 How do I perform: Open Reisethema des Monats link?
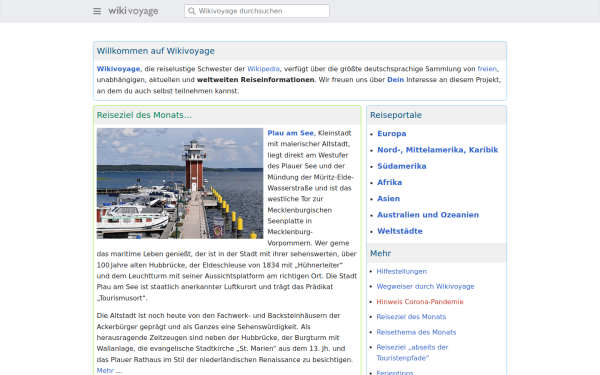[x=416, y=332]
